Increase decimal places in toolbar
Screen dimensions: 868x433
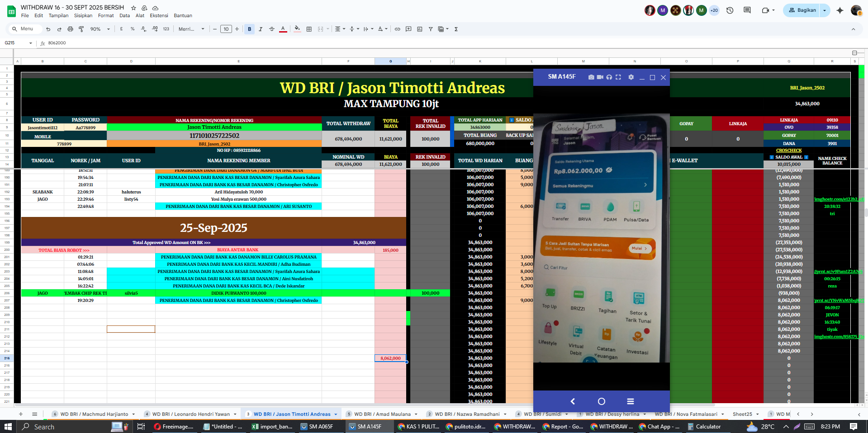tap(155, 29)
